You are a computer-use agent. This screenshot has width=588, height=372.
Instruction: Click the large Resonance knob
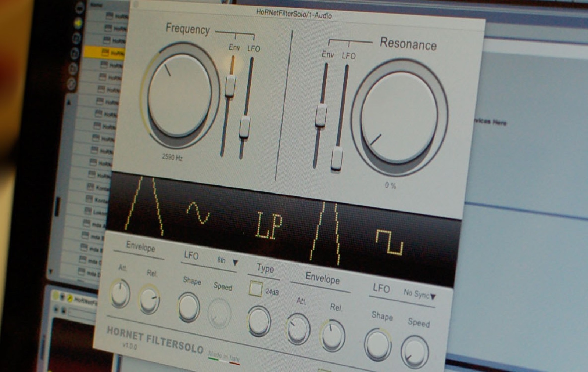399,117
